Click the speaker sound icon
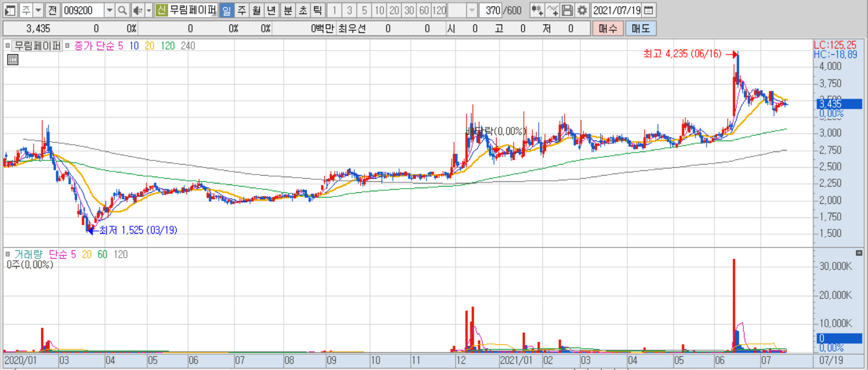868x370 pixels. (x=138, y=10)
